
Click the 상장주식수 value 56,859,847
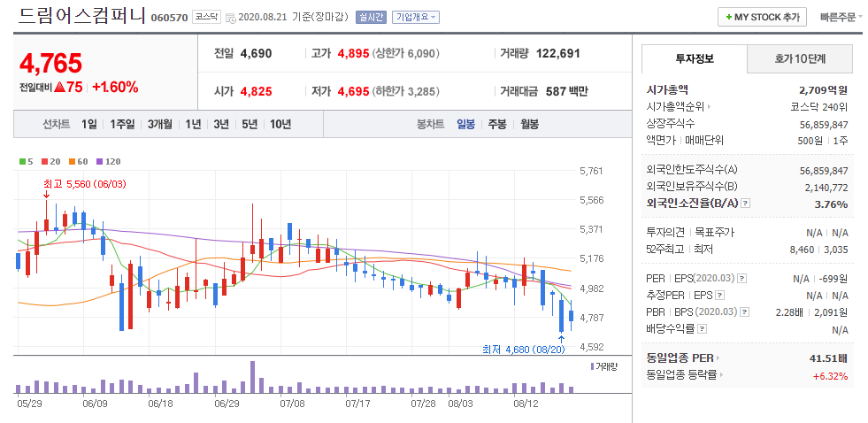point(824,124)
